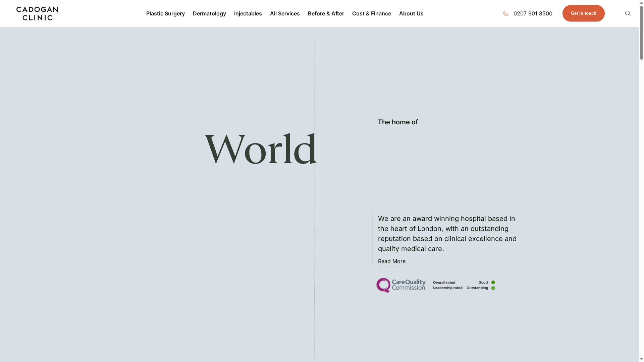The image size is (644, 362).
Task: Click the Get in touch button
Action: 583,13
